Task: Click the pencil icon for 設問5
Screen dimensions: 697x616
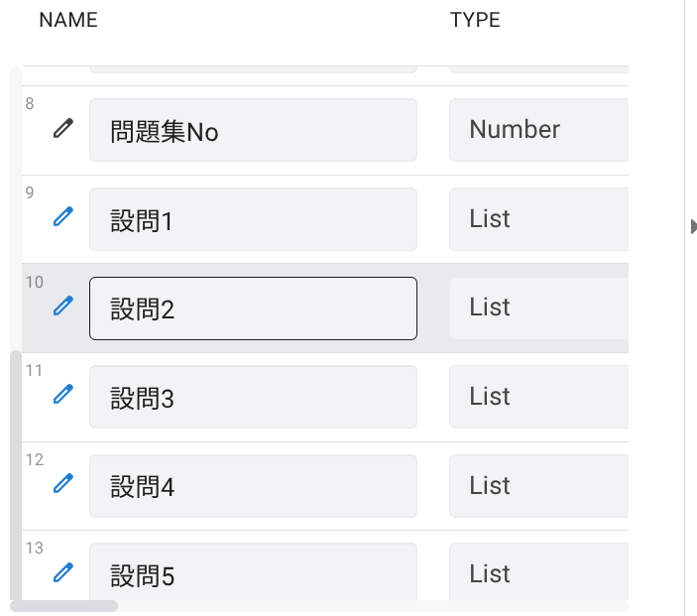Action: coord(63,572)
